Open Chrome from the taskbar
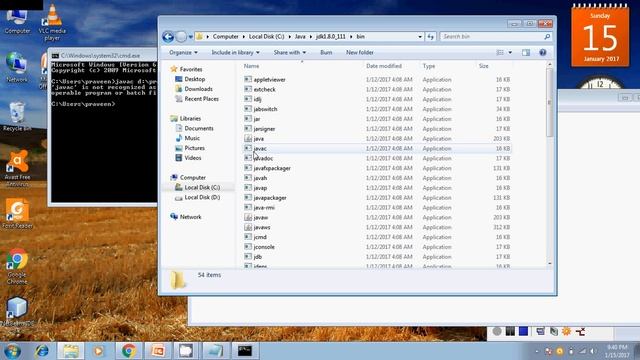The width and height of the screenshot is (640, 360). tap(129, 351)
